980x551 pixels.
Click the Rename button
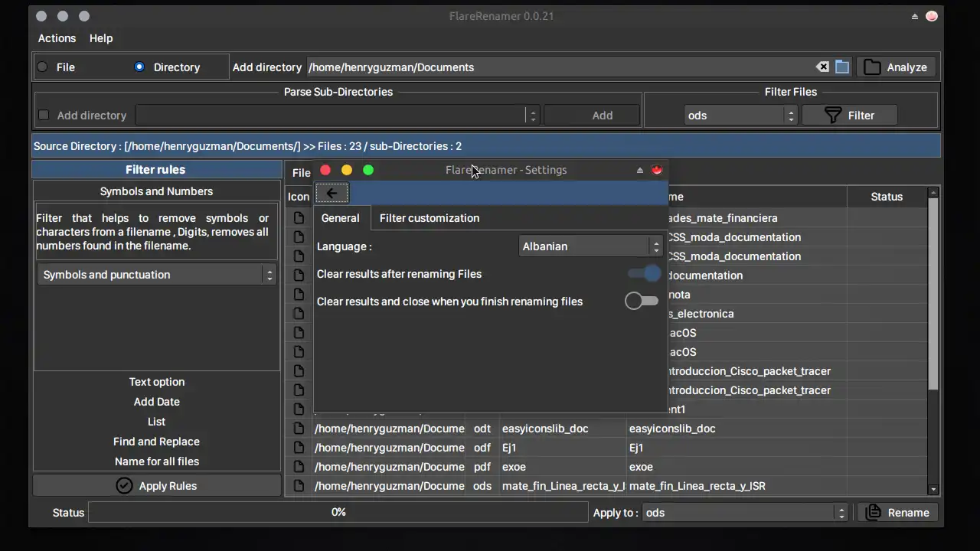[897, 513]
